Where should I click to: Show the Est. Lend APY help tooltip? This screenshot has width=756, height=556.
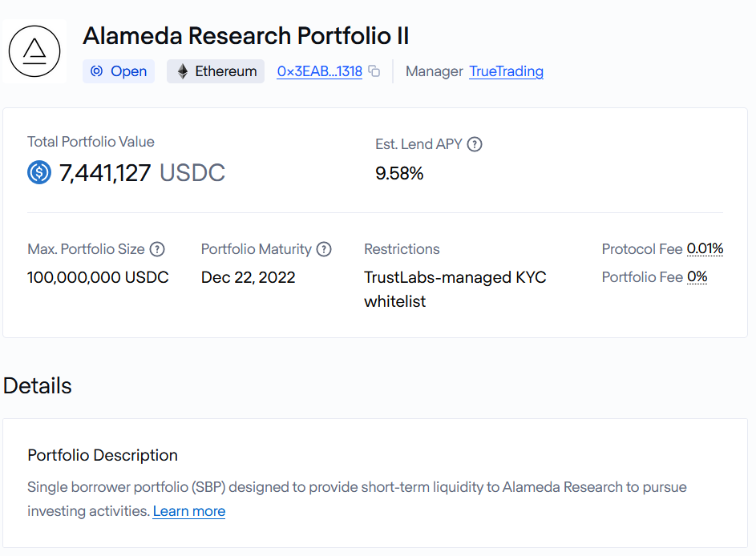tap(475, 144)
